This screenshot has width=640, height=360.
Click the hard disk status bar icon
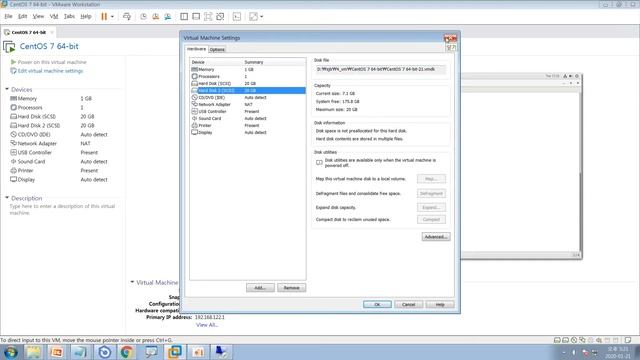pos(557,340)
